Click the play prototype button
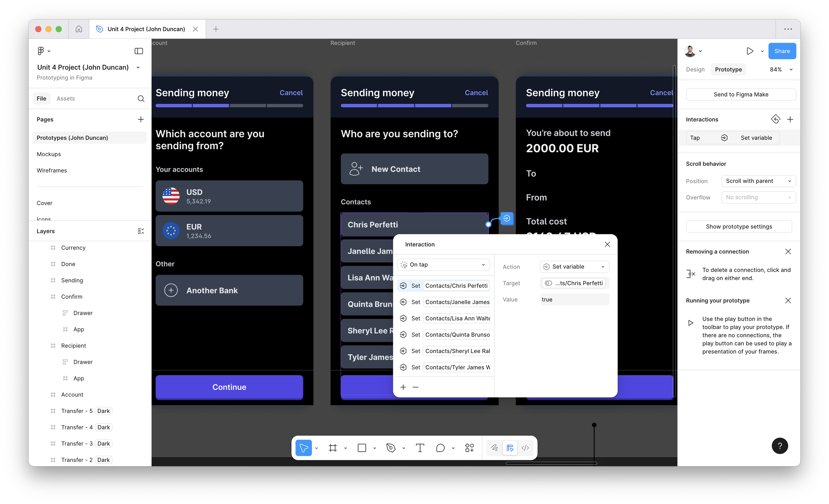This screenshot has width=829, height=504. coord(750,51)
